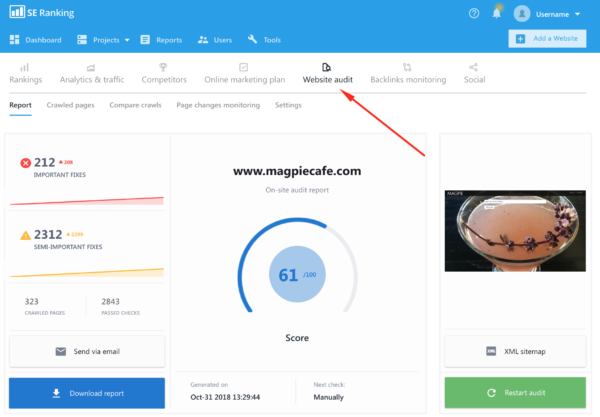Screen dimensions: 600x417
Task: Click the Analytics & traffic chart icon
Action: tap(91, 68)
